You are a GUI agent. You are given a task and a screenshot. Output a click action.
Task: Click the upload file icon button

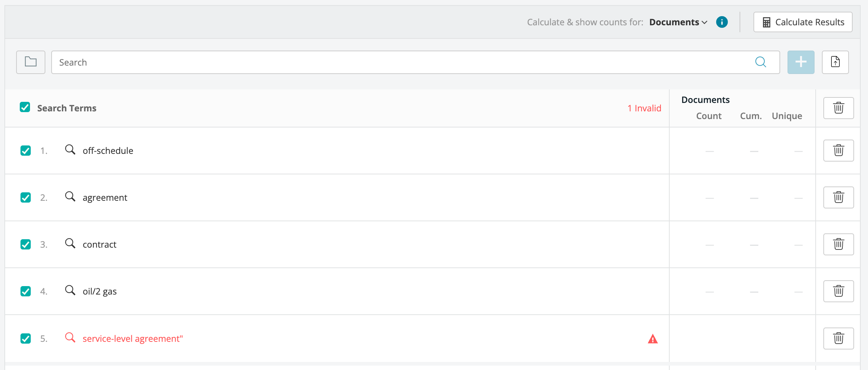(835, 62)
